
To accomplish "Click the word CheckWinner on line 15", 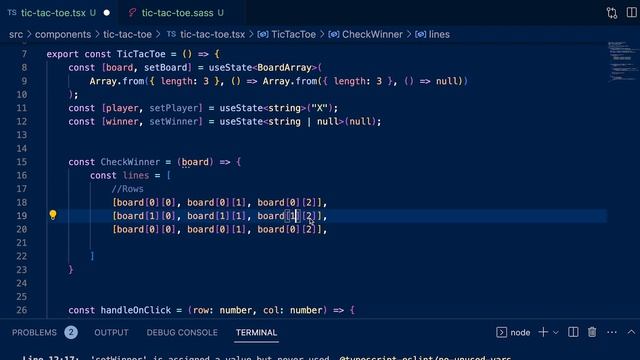I will pyautogui.click(x=130, y=162).
